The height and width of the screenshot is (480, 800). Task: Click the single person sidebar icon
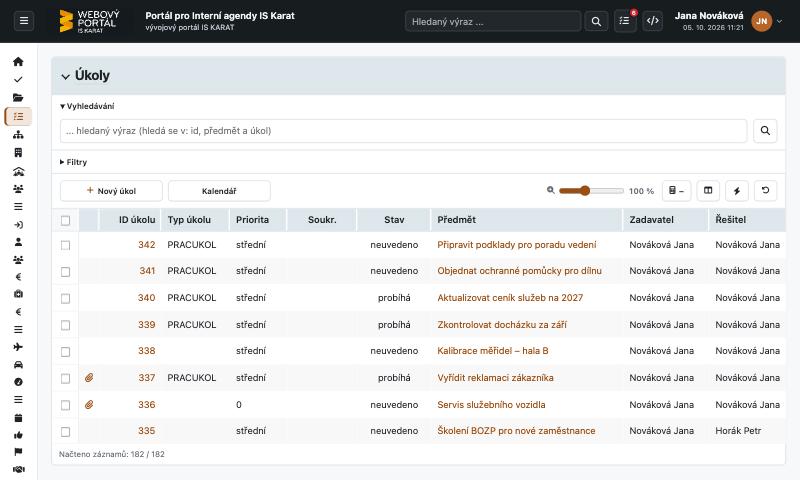(18, 242)
